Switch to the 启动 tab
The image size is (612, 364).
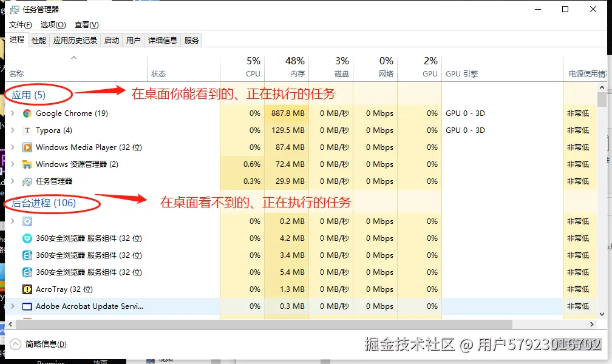112,40
